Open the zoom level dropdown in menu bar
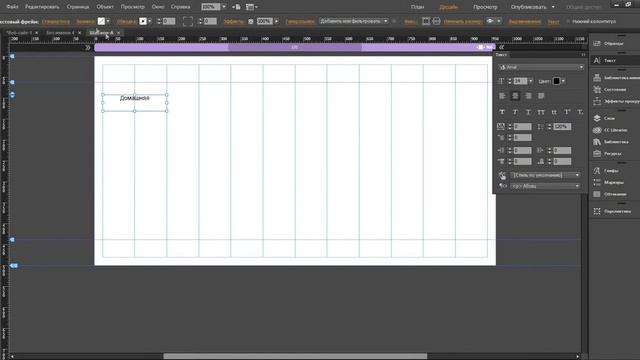The image size is (640, 360). pos(224,7)
